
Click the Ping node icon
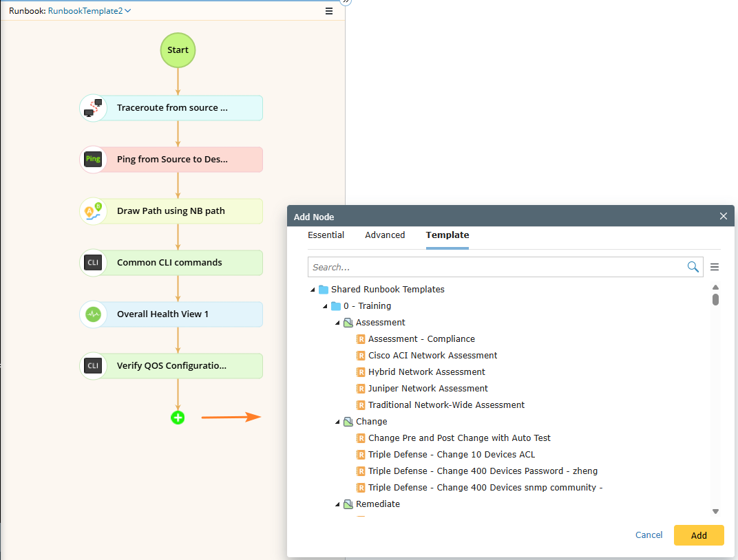click(x=93, y=160)
